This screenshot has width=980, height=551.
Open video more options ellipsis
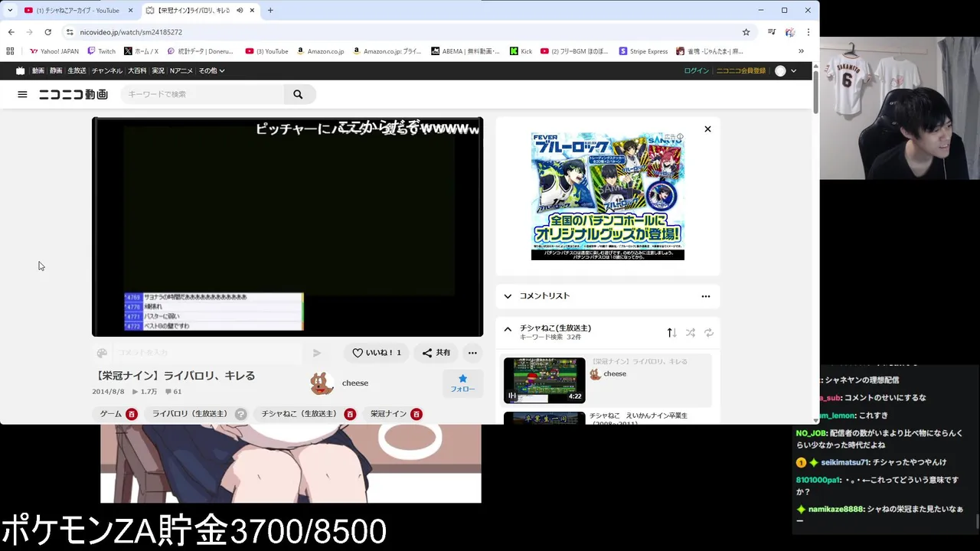472,353
